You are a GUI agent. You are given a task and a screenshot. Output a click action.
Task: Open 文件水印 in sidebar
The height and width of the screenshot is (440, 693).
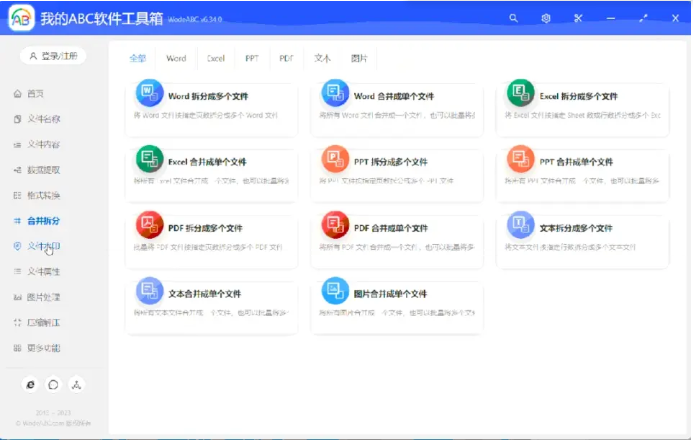click(x=44, y=246)
